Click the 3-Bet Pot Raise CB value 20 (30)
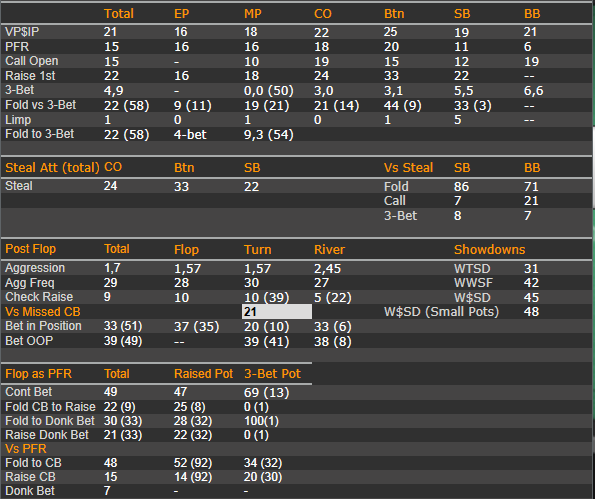The height and width of the screenshot is (499, 595). coord(263,477)
